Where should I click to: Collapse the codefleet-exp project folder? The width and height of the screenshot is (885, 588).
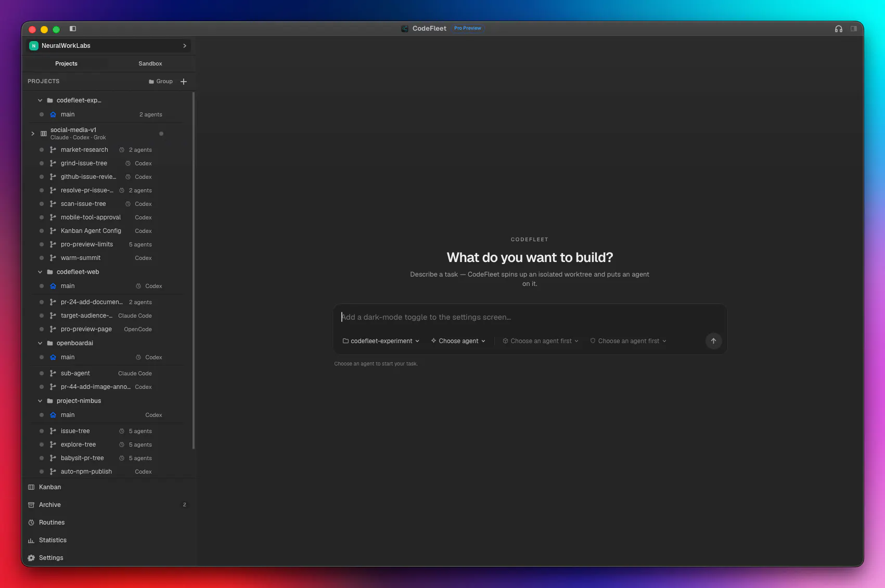(x=40, y=100)
